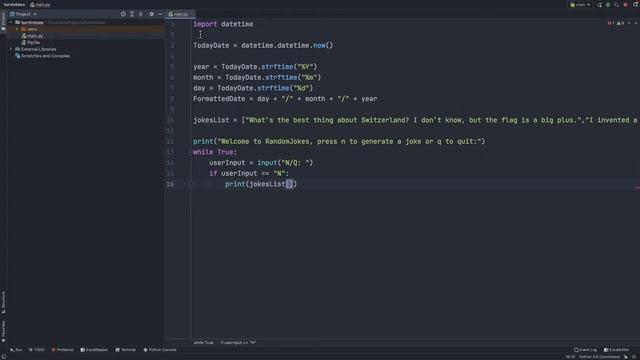Open Search Everywhere magnifier icon
The image size is (640, 360).
(x=636, y=4)
